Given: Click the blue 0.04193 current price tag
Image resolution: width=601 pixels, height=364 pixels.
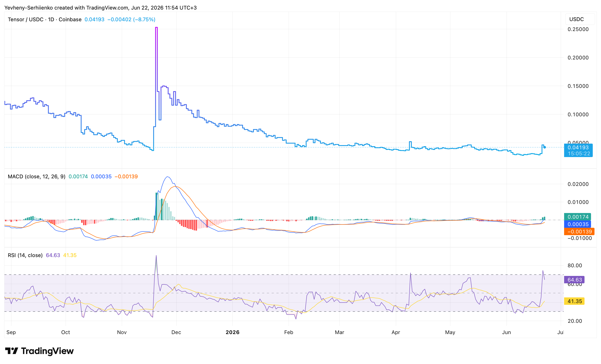Looking at the screenshot, I should coord(578,147).
